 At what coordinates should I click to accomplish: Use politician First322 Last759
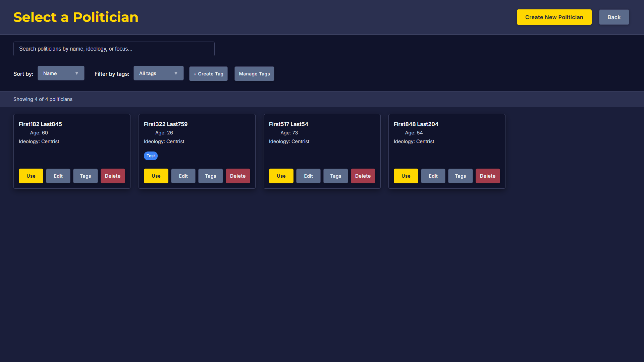pos(156,176)
